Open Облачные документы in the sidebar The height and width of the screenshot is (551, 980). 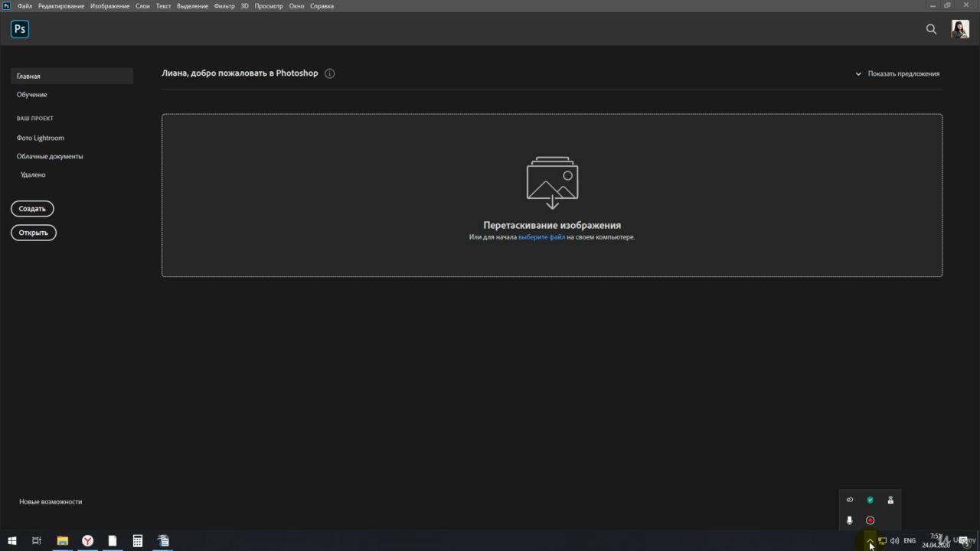pyautogui.click(x=50, y=156)
